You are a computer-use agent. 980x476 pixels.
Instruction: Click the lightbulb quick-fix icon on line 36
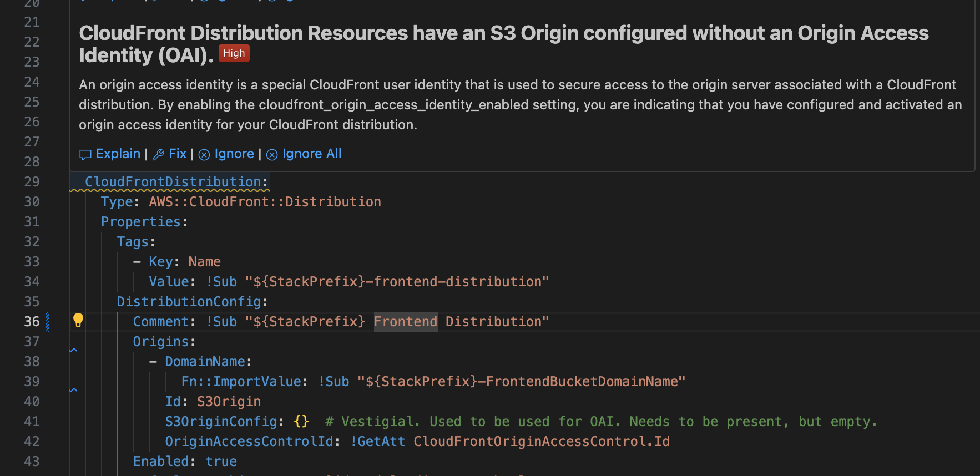[x=78, y=320]
